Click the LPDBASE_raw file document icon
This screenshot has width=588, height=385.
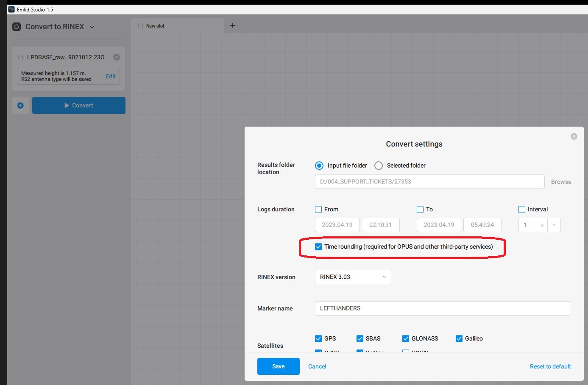(x=20, y=57)
